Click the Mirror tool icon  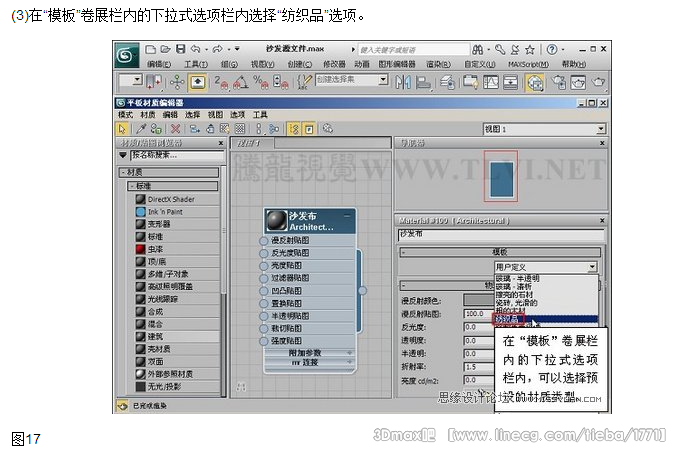pyautogui.click(x=402, y=82)
